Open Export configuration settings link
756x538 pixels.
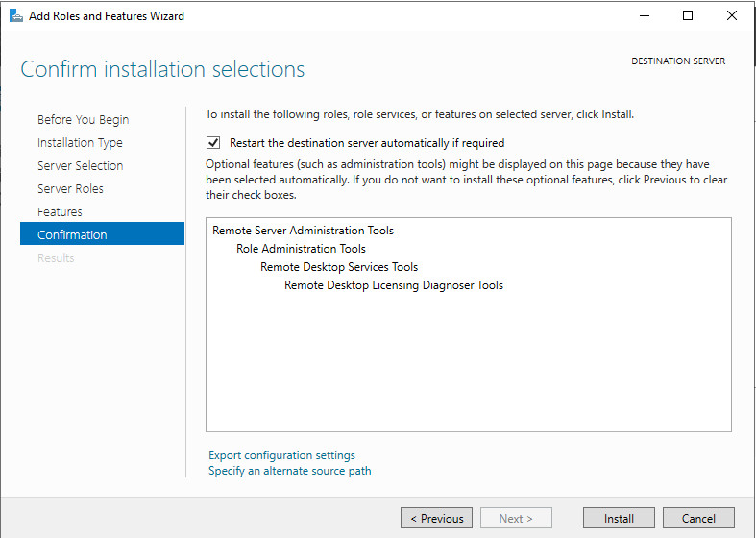281,455
